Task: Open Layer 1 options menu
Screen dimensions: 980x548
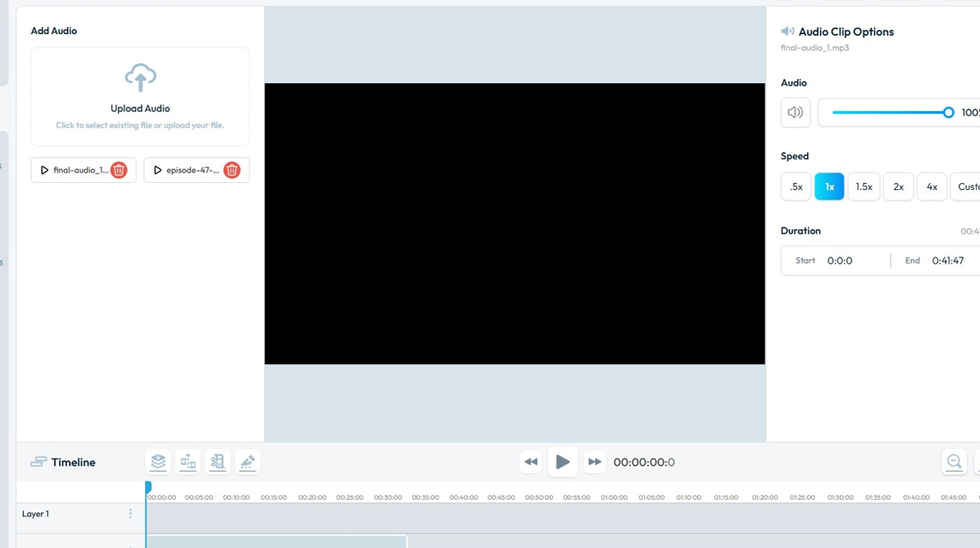Action: [130, 514]
